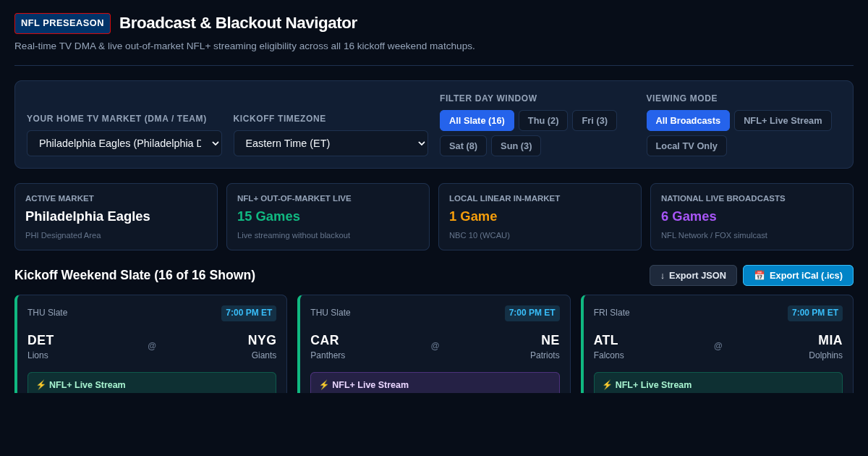Click the Live streaming without blackout text
868x456 pixels.
(x=294, y=235)
